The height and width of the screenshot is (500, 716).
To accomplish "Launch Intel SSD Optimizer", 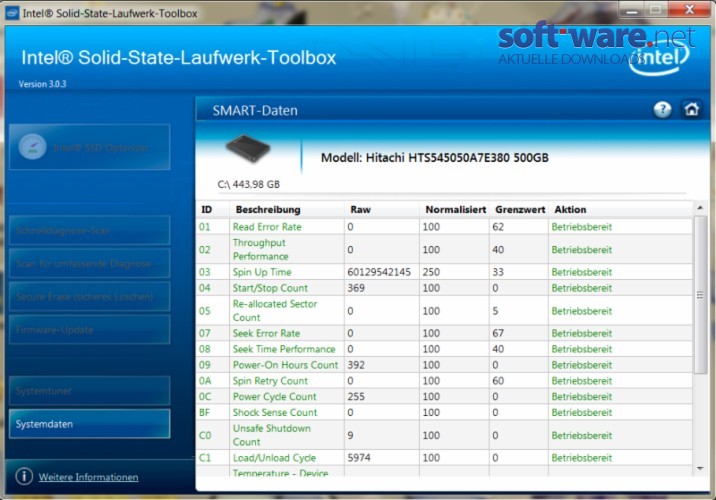I will click(x=90, y=147).
